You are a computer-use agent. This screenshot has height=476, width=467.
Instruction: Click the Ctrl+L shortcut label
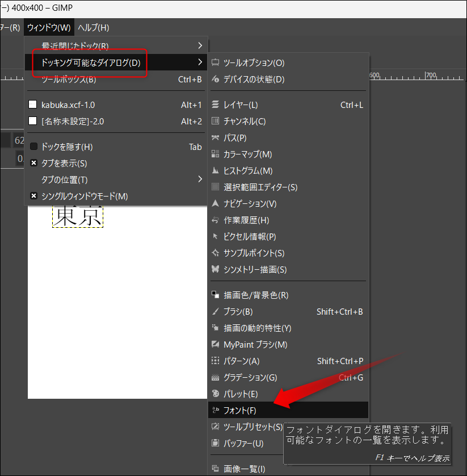(351, 105)
